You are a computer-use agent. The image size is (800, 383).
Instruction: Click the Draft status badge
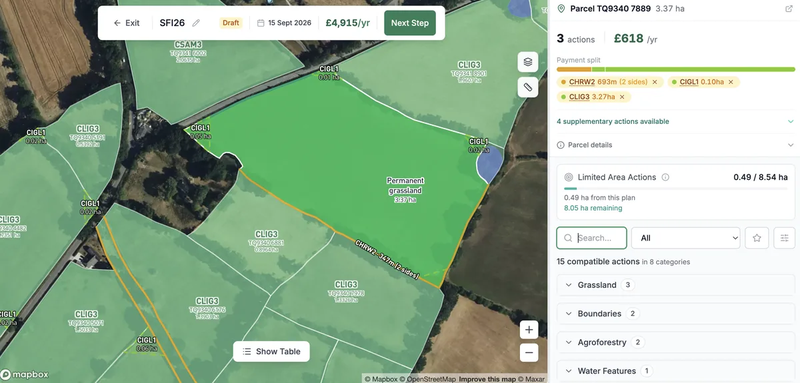pos(231,23)
